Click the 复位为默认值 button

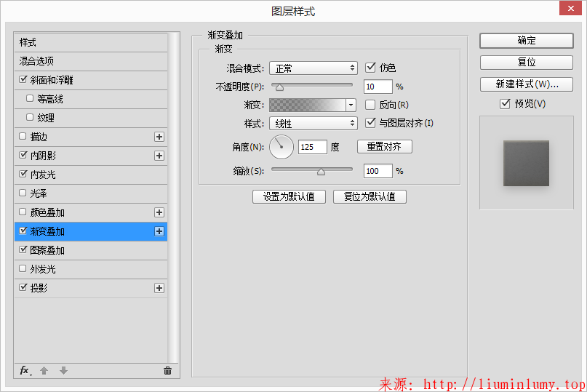click(370, 196)
